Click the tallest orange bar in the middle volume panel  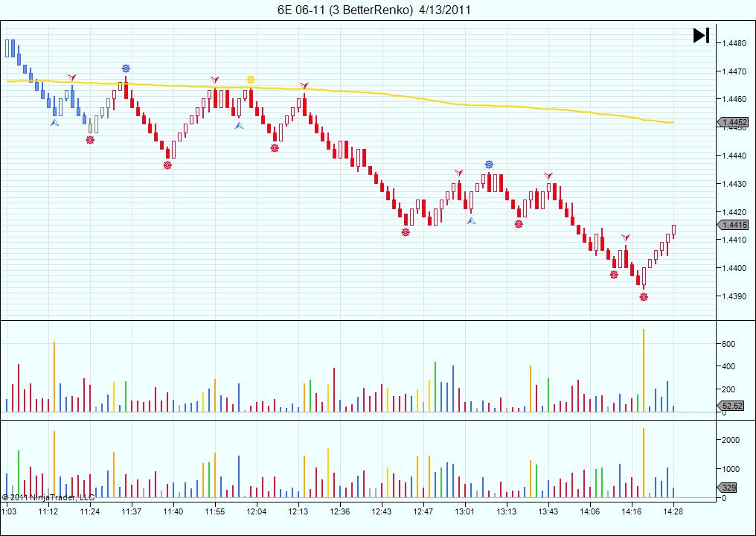(644, 371)
